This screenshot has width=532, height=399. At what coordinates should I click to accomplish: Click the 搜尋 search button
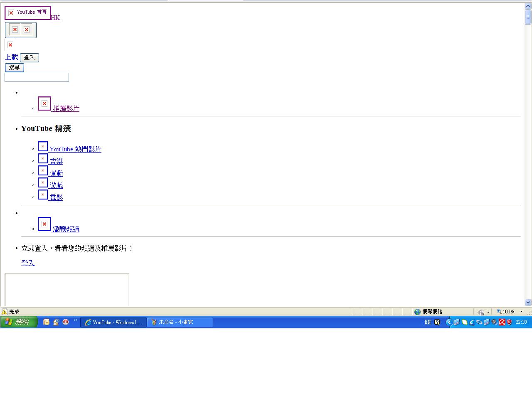[x=15, y=67]
